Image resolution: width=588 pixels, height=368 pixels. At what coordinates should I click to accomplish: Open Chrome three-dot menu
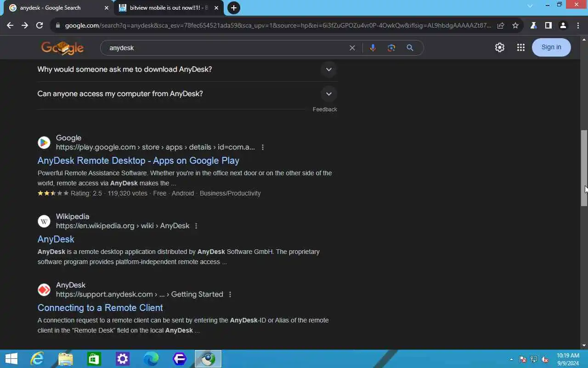point(578,26)
